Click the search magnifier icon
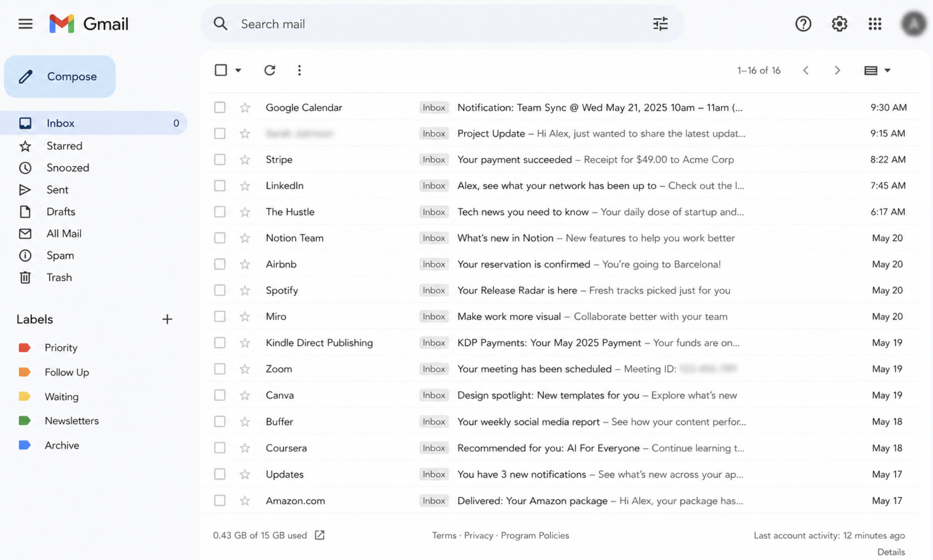This screenshot has width=933, height=560. point(220,24)
